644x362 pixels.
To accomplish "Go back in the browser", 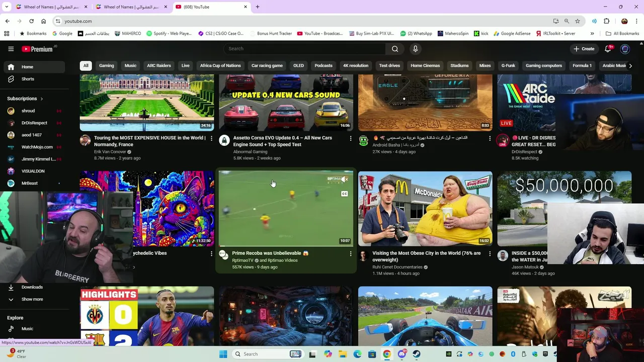I will pos(7,21).
